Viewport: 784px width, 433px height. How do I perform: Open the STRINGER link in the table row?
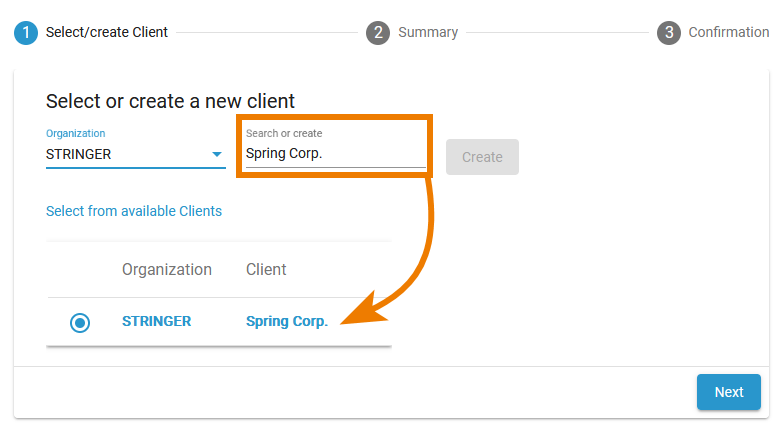[x=156, y=321]
